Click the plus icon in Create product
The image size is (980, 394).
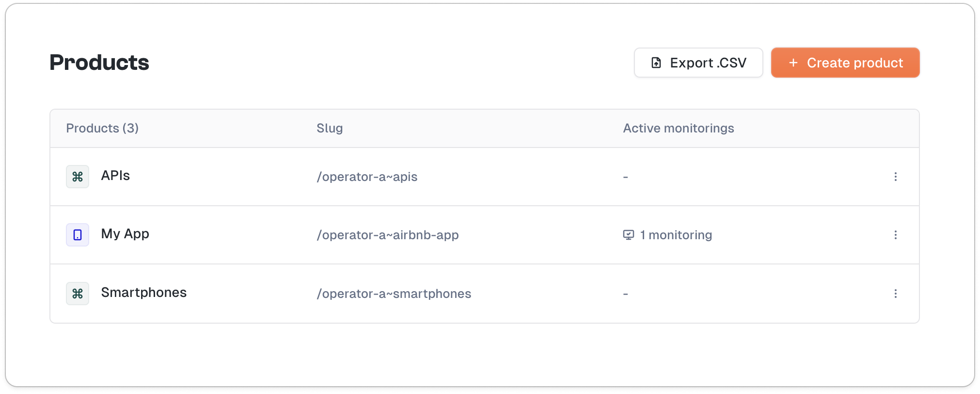pyautogui.click(x=793, y=63)
